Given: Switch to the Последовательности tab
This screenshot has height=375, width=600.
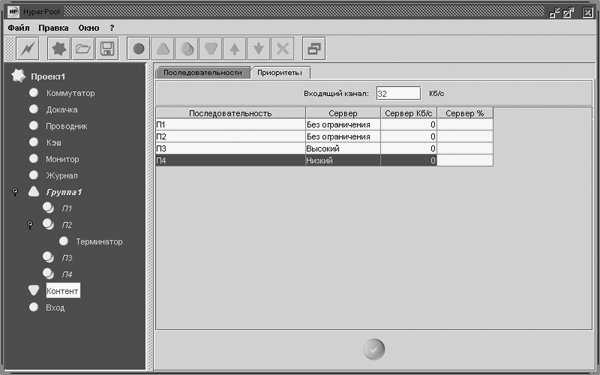Looking at the screenshot, I should point(203,73).
